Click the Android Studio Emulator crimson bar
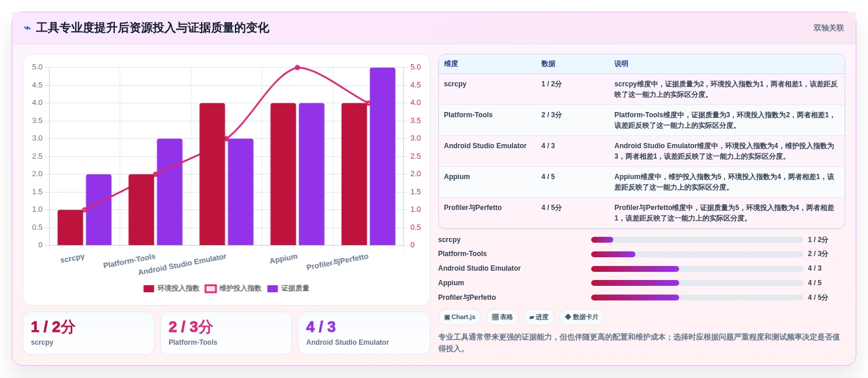This screenshot has width=868, height=378. click(x=212, y=174)
